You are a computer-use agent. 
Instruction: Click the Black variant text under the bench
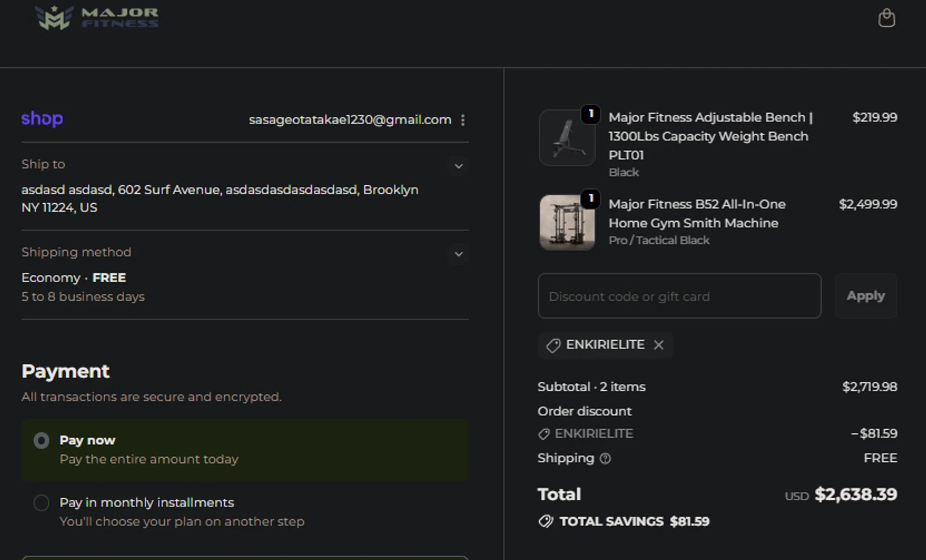click(x=624, y=172)
